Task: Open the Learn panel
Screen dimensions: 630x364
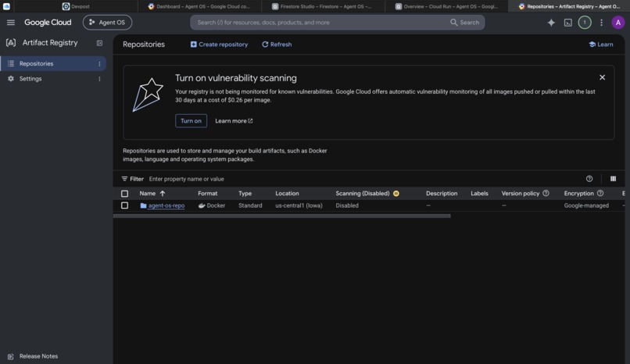Action: tap(601, 45)
